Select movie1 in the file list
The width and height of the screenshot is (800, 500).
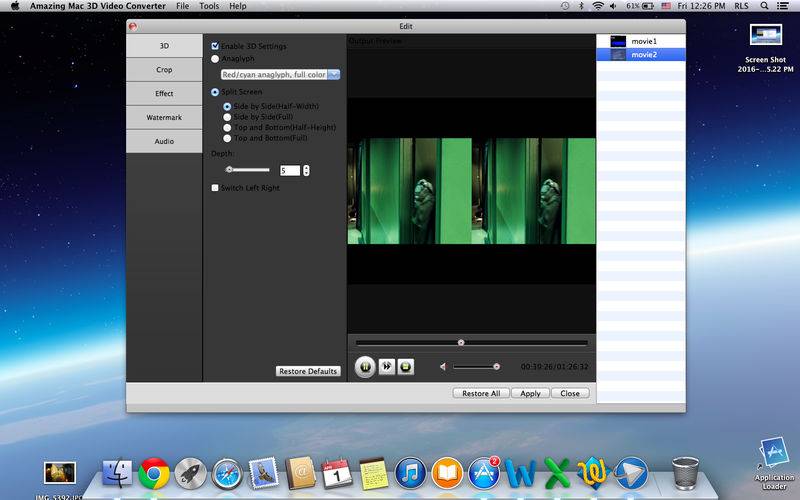click(x=641, y=41)
